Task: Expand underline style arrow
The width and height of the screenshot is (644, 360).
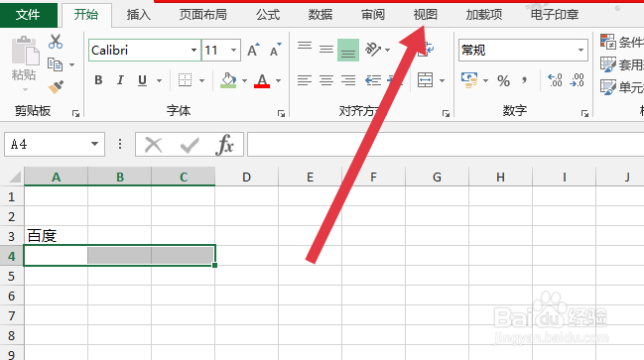Action: pyautogui.click(x=160, y=80)
